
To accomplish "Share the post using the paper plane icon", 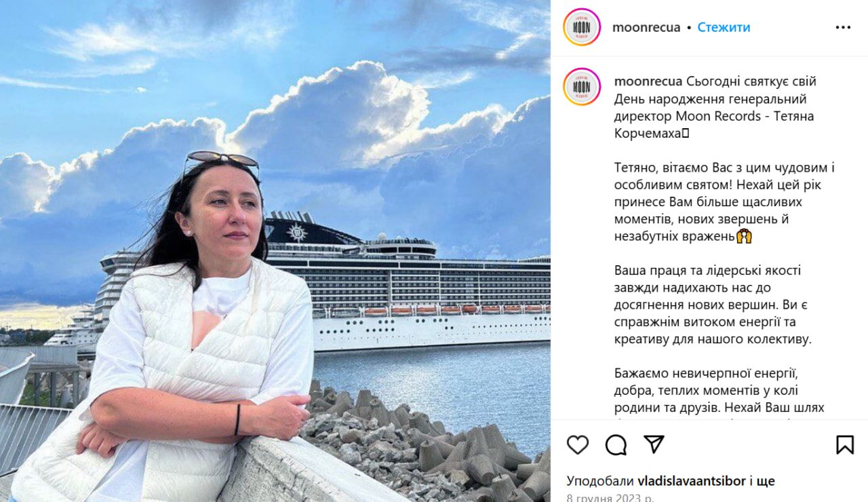I will coord(654,444).
